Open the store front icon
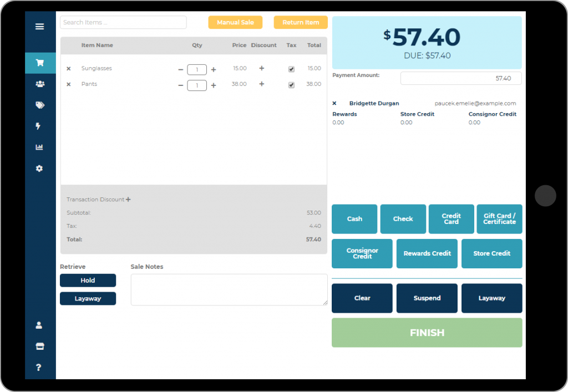 (40, 347)
